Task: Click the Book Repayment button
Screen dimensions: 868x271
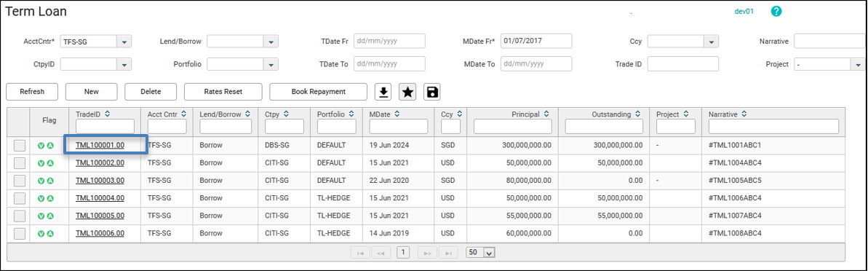Action: click(x=318, y=92)
